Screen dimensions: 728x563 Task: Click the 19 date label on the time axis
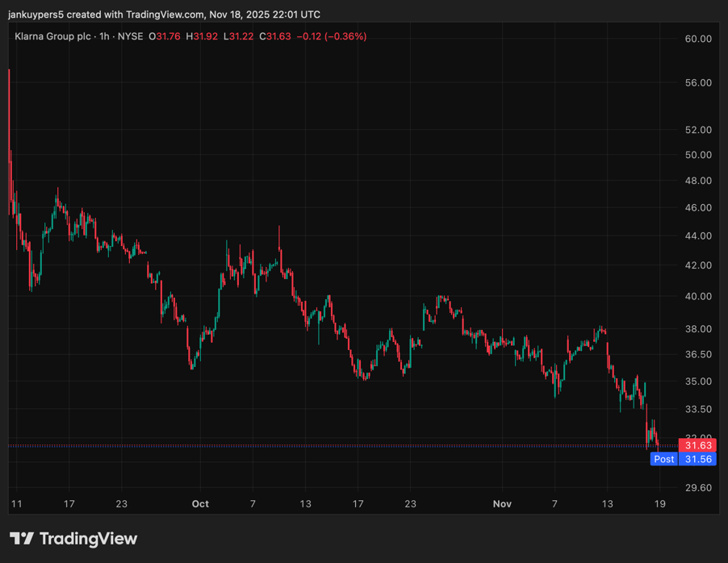point(659,503)
